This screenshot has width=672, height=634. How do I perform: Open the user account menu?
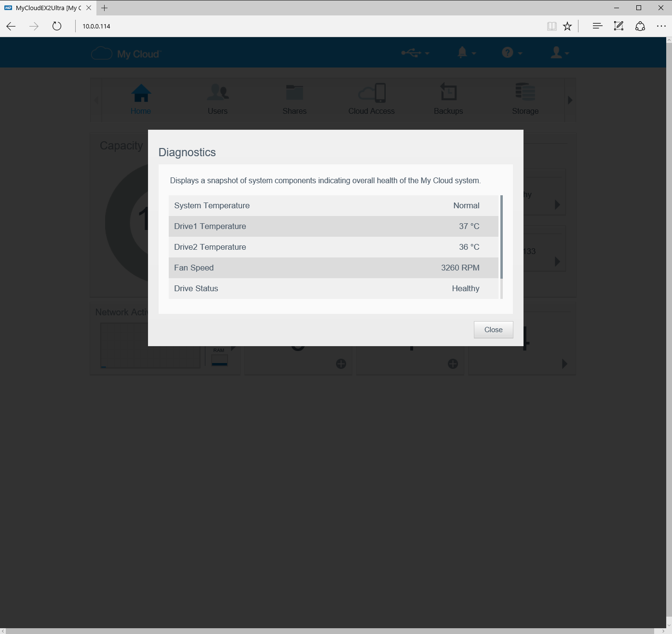tap(559, 53)
